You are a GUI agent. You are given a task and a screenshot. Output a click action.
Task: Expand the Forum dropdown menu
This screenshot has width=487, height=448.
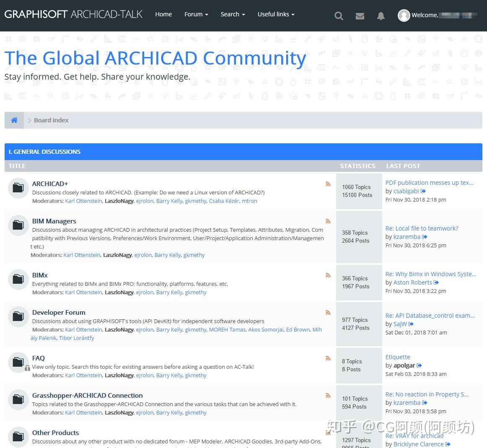(196, 14)
